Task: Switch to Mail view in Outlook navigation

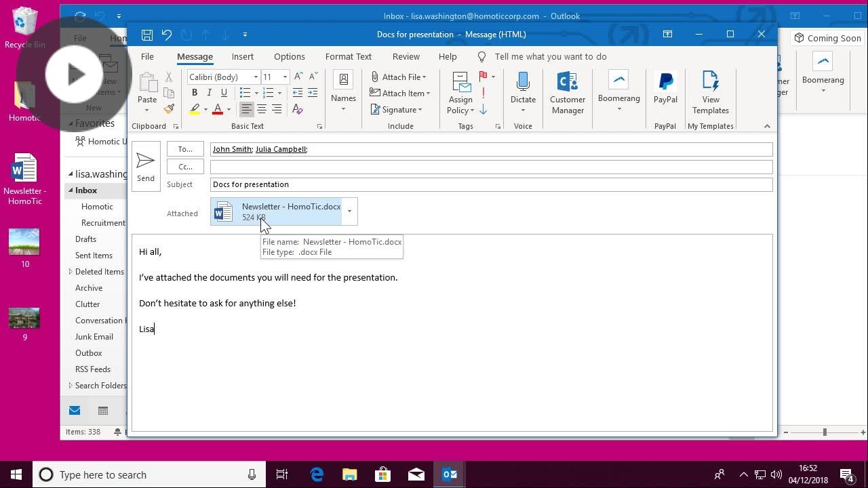Action: point(75,411)
